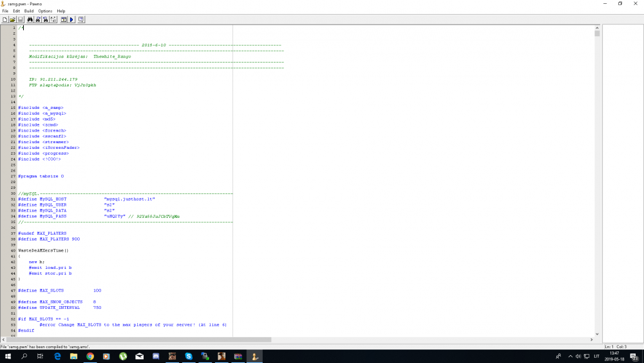Viewport: 644px width, 363px height.
Task: Open Discord from the taskbar
Action: tap(156, 356)
